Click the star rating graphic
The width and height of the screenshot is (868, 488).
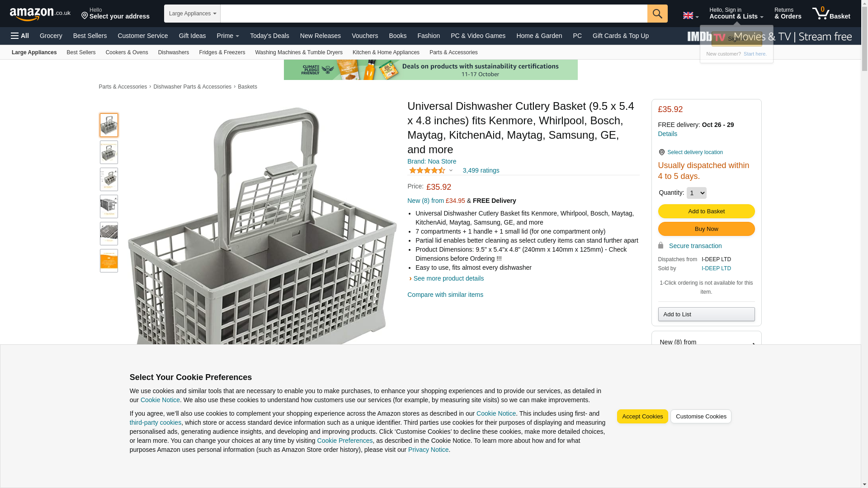coord(427,170)
